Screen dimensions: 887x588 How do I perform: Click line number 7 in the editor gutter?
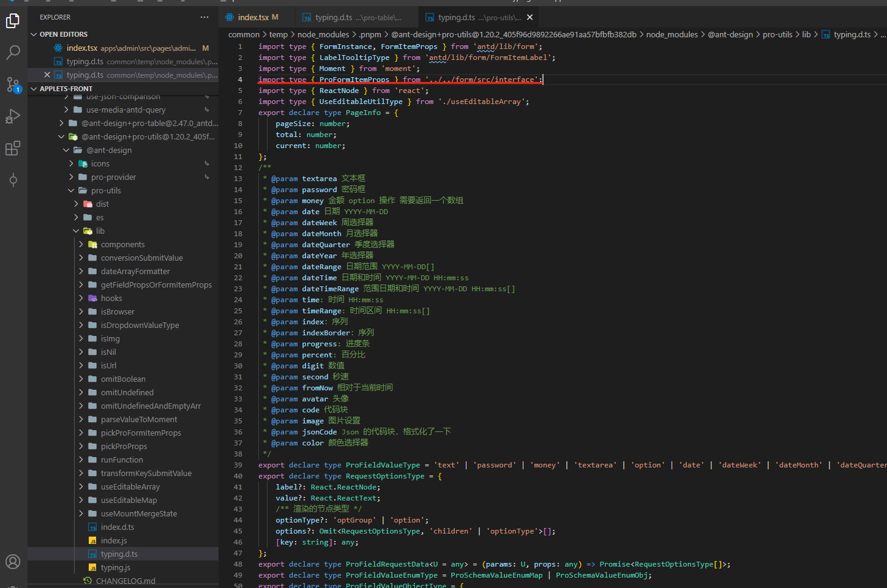coord(239,112)
